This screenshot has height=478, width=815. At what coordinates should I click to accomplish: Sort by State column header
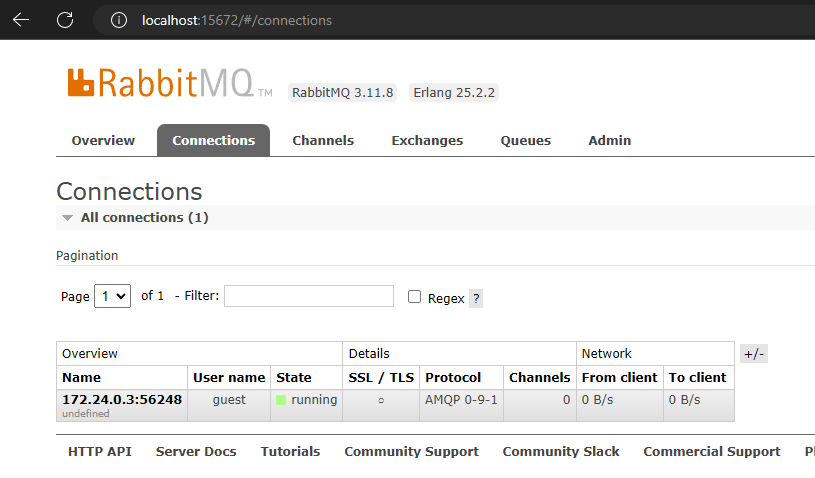[x=294, y=378]
